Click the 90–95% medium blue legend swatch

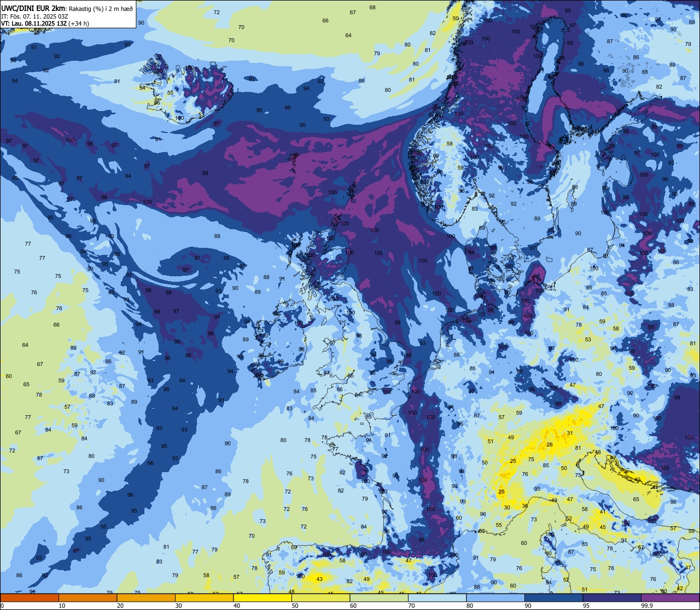(x=553, y=598)
